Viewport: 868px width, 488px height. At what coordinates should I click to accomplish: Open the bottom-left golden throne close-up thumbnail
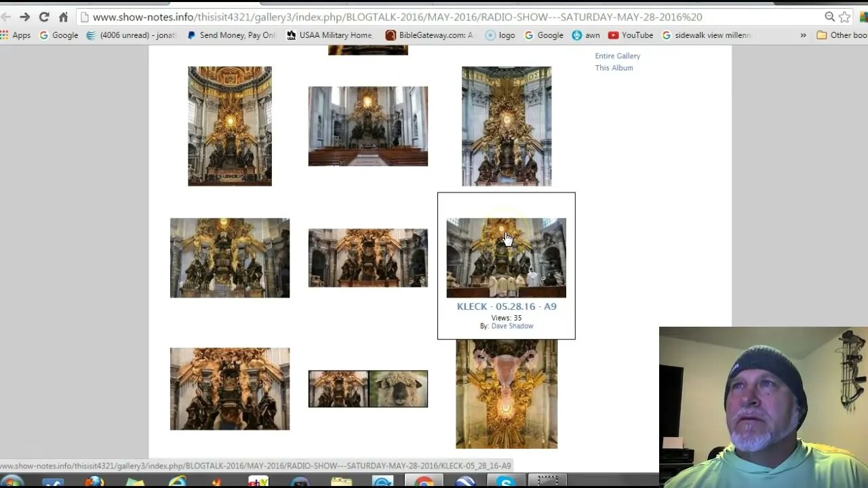click(x=230, y=389)
